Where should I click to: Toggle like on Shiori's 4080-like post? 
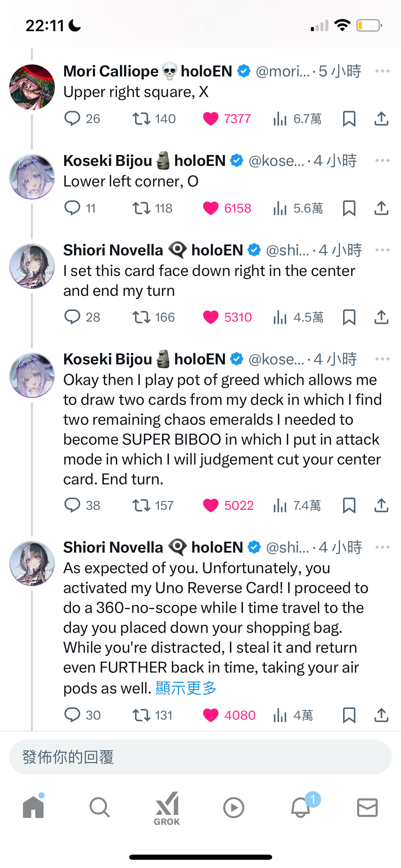click(x=229, y=715)
